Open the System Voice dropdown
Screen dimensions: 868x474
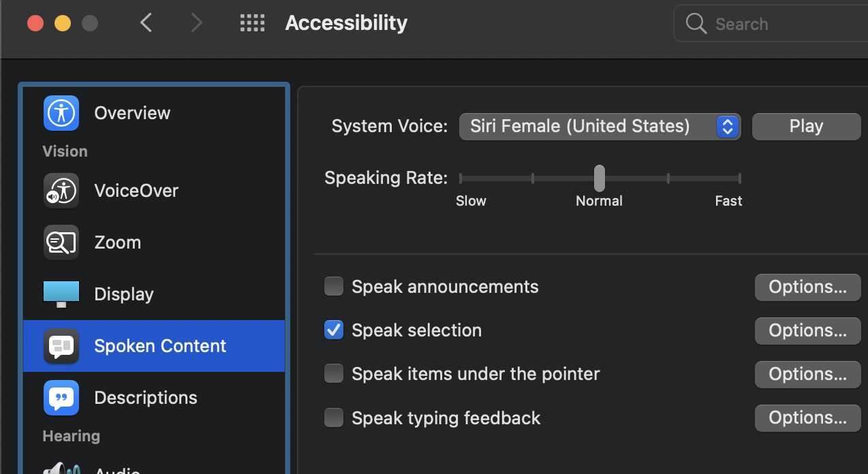point(600,127)
